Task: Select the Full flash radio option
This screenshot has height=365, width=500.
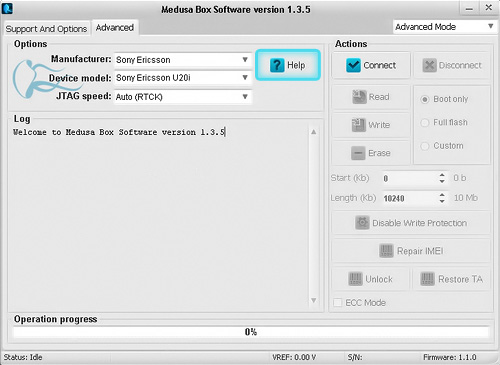Action: coord(425,123)
